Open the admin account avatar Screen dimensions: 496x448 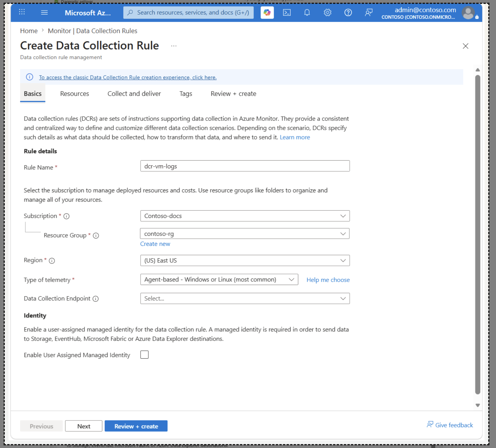click(468, 13)
